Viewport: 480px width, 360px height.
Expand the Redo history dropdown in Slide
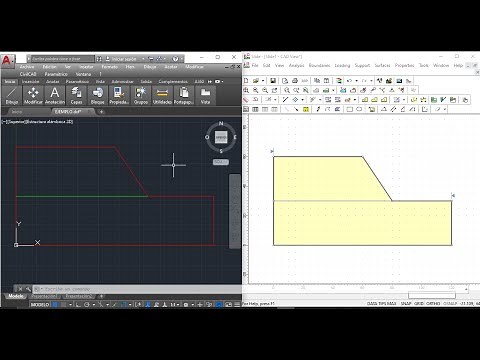click(371, 81)
